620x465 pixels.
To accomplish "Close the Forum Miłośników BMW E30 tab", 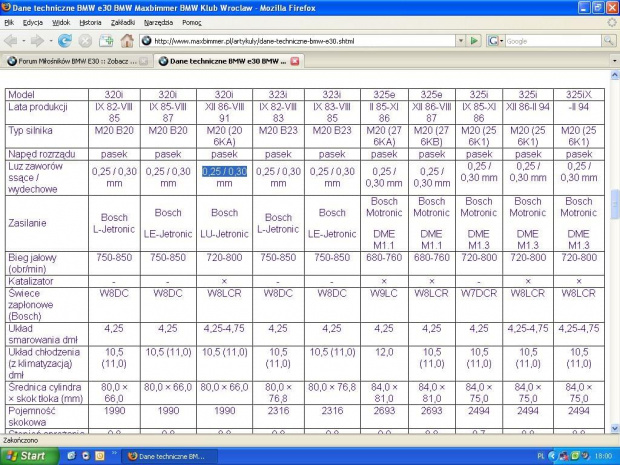I will 144,61.
